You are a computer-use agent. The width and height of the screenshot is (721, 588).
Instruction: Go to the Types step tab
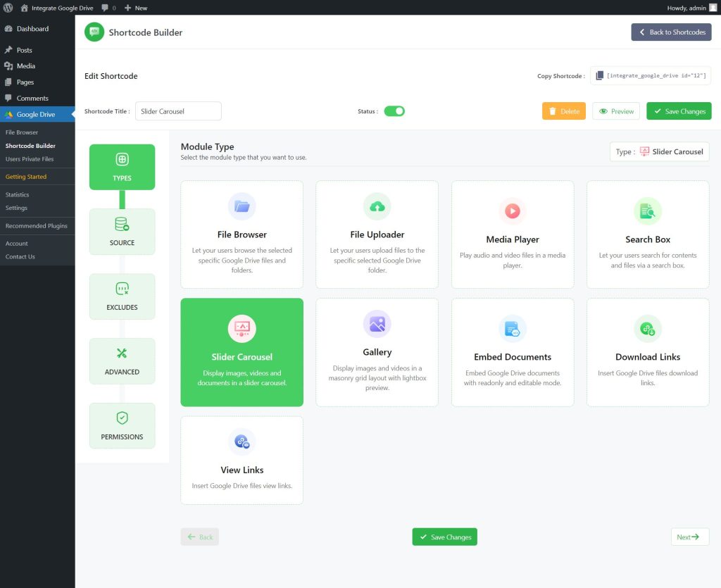[122, 167]
